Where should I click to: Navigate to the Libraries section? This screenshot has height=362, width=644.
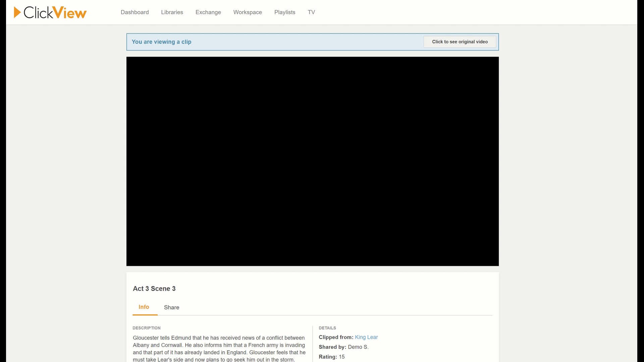(172, 12)
